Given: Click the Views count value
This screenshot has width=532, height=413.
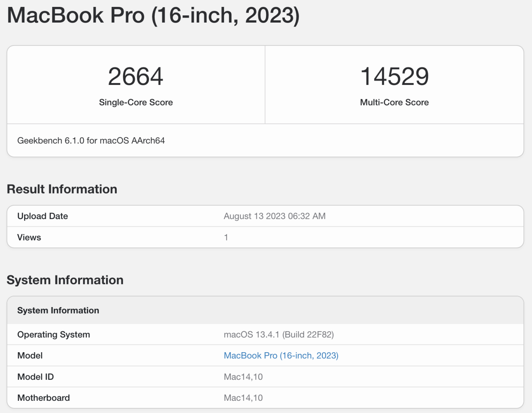Looking at the screenshot, I should point(226,237).
